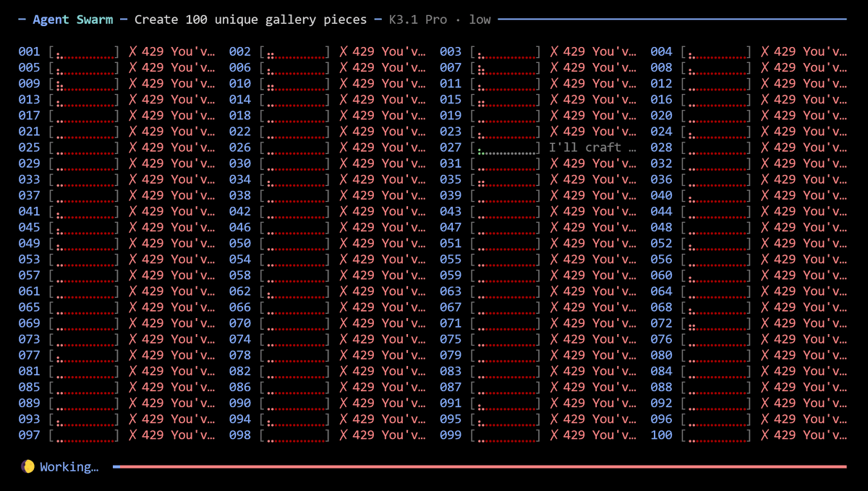Select the "Agent Swarm" title text

coord(73,20)
